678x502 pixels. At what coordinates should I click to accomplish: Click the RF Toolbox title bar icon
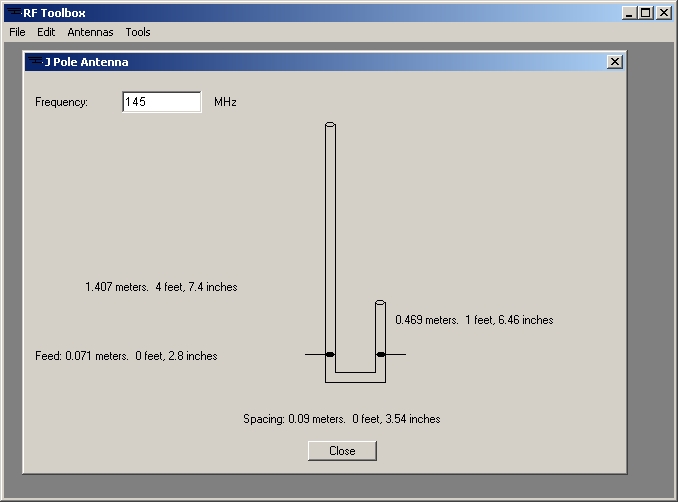(14, 13)
